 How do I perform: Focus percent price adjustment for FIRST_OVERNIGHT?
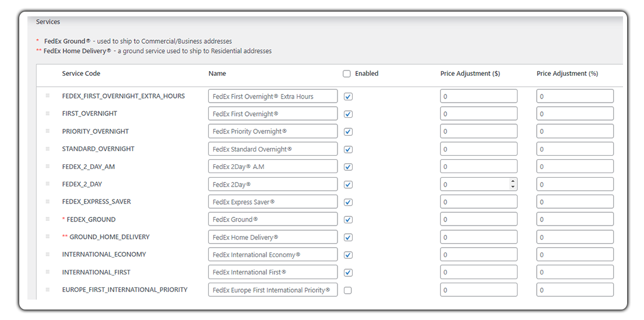575,114
